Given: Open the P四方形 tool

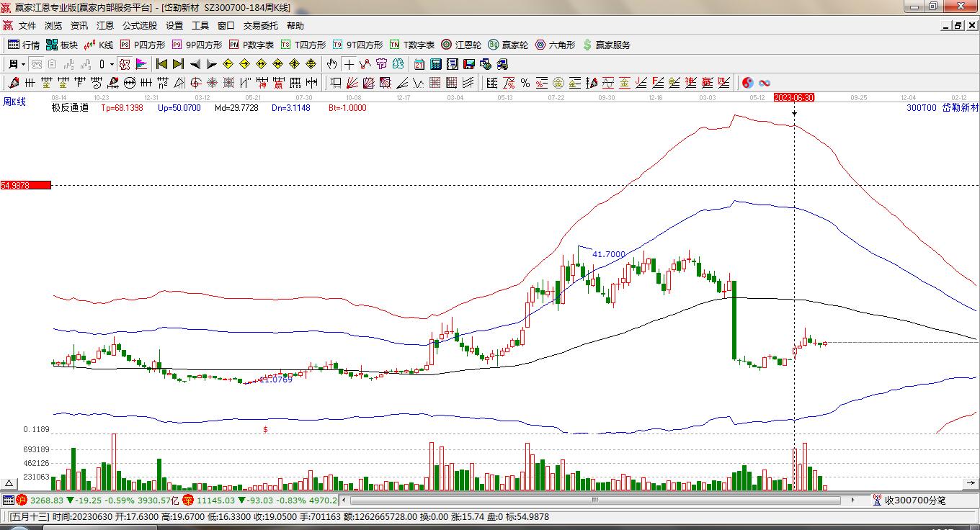Looking at the screenshot, I should [x=142, y=45].
